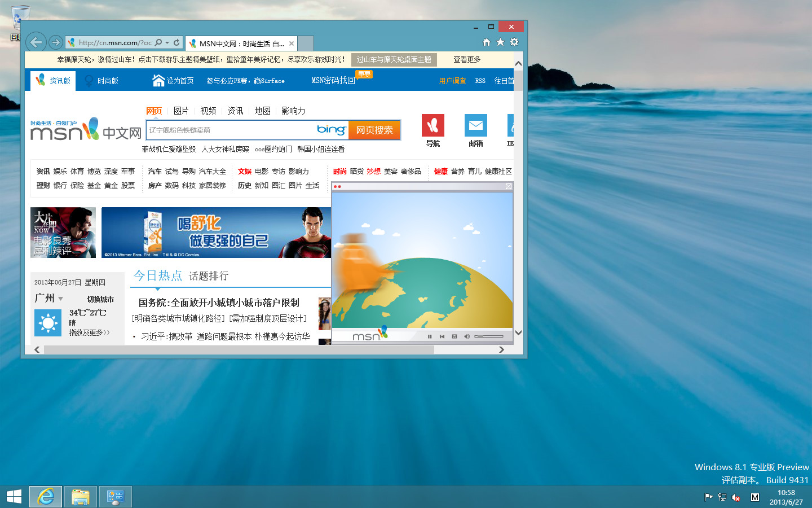Open the IE Tools gear icon
Screen dimensions: 812x508
(x=514, y=42)
